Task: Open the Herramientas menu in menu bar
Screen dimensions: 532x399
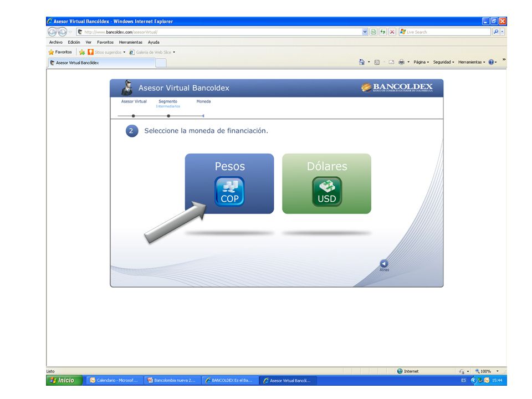Action: (131, 43)
